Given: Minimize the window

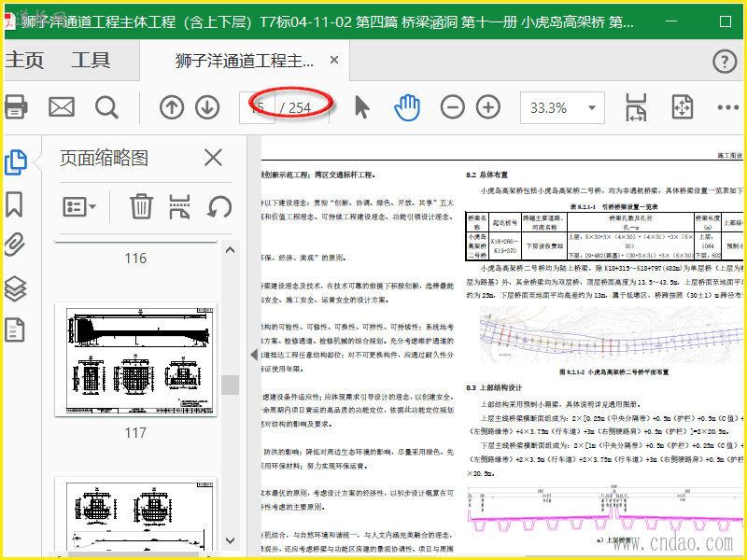Looking at the screenshot, I should (671, 21).
